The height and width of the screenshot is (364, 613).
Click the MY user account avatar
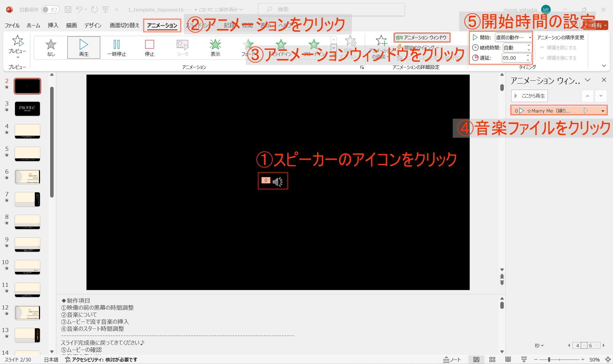pos(546,10)
